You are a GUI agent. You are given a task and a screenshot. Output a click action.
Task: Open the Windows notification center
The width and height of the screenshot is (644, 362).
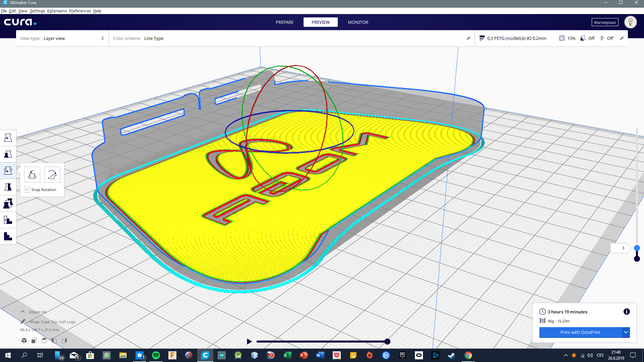633,355
